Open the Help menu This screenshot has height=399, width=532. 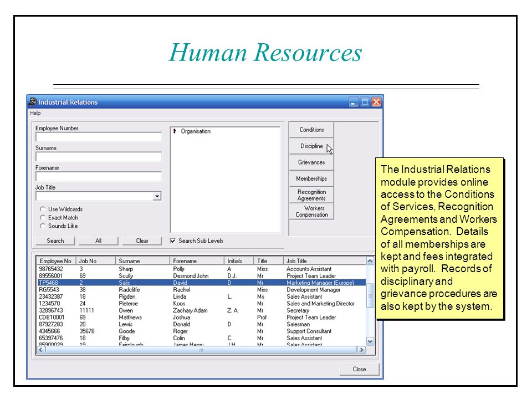[x=35, y=113]
